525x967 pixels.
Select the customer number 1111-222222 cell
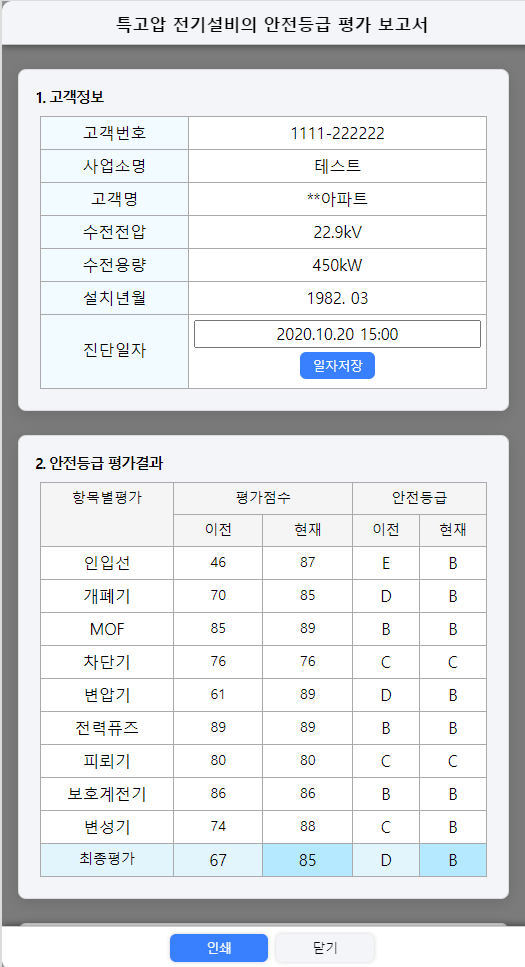click(x=337, y=133)
